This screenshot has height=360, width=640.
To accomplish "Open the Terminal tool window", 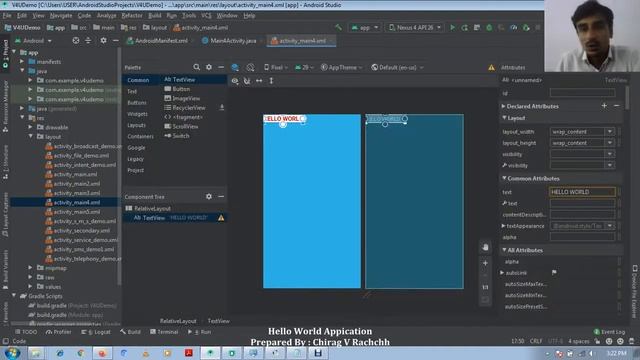I will [164, 332].
